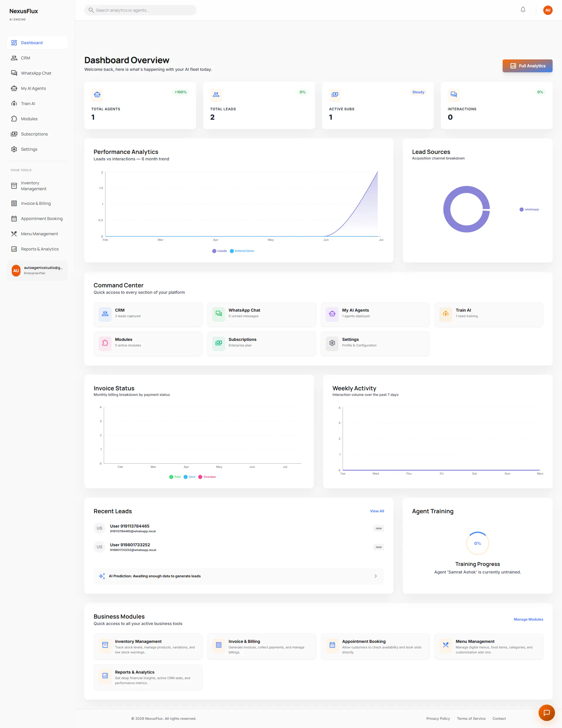Toggle Interactions series in chart legend
This screenshot has height=728, width=562.
[242, 251]
